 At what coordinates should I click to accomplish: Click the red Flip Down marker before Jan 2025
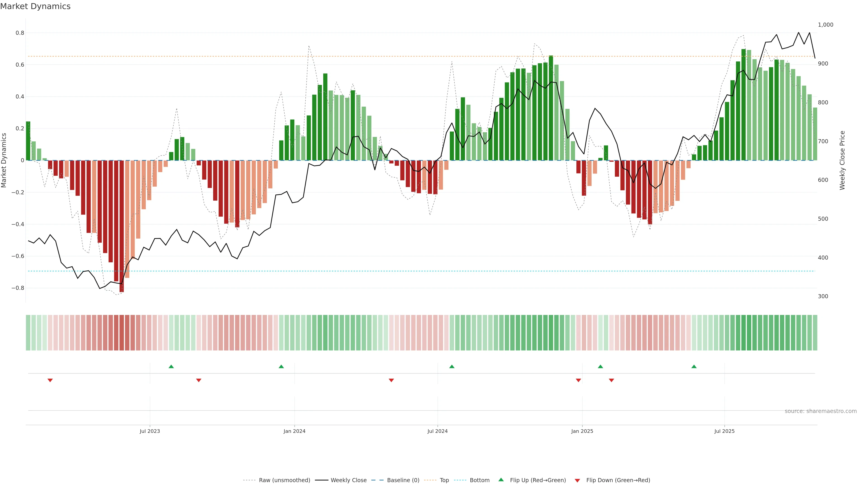(579, 380)
